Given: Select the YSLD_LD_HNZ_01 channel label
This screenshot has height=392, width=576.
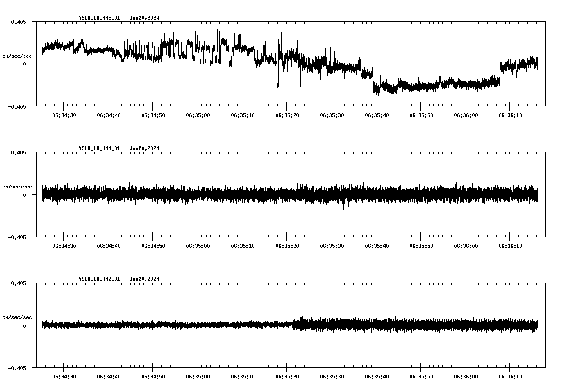Looking at the screenshot, I should click(x=99, y=279).
